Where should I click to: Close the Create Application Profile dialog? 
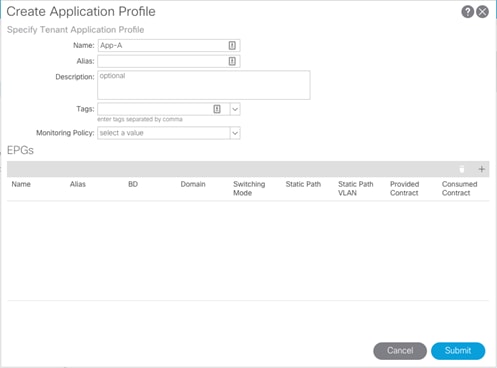[482, 12]
